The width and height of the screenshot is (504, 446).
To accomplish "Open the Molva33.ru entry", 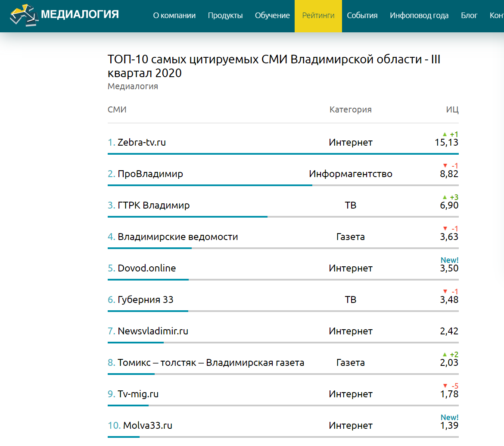I will click(147, 425).
